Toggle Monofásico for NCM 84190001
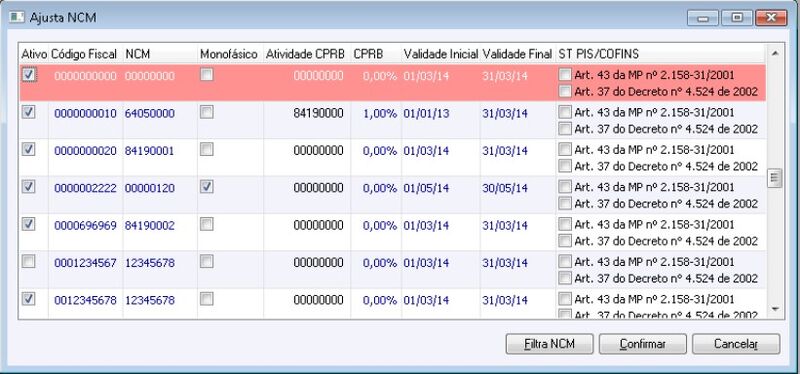800x374 pixels. pyautogui.click(x=207, y=150)
